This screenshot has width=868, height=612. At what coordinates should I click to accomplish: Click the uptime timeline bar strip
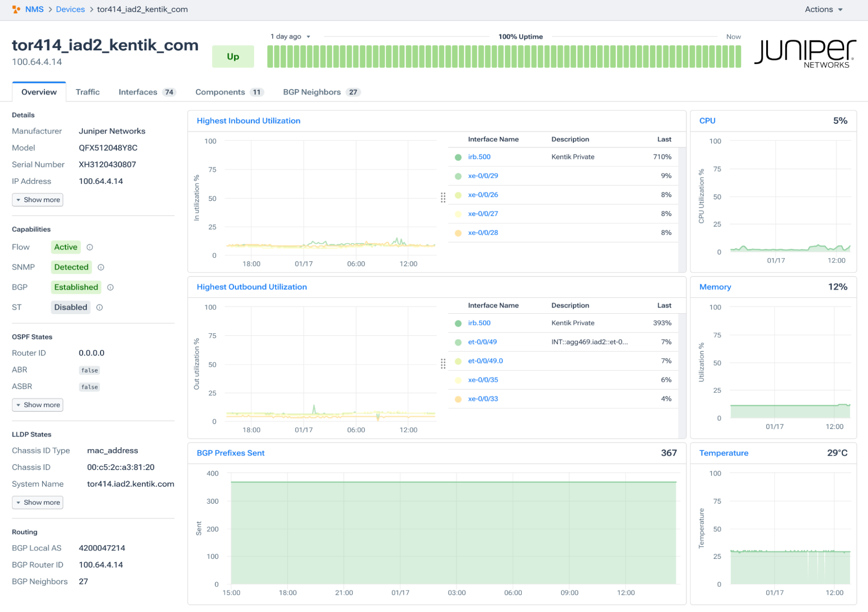click(x=504, y=56)
